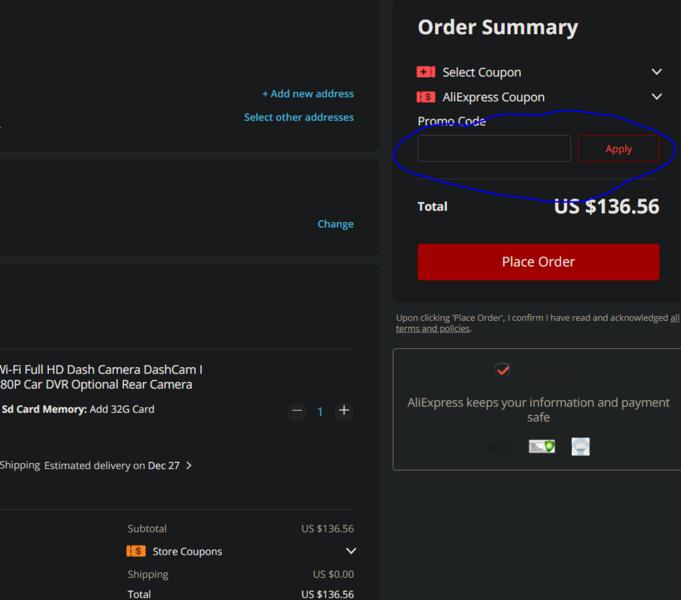The height and width of the screenshot is (600, 681).
Task: Click Sd Card Memory: Add 32G Card text
Action: [78, 409]
